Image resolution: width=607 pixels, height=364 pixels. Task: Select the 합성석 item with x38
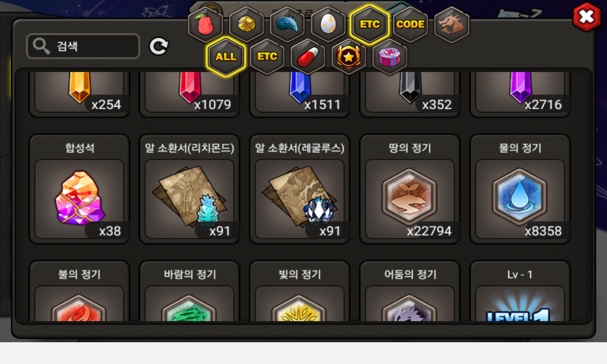click(79, 189)
